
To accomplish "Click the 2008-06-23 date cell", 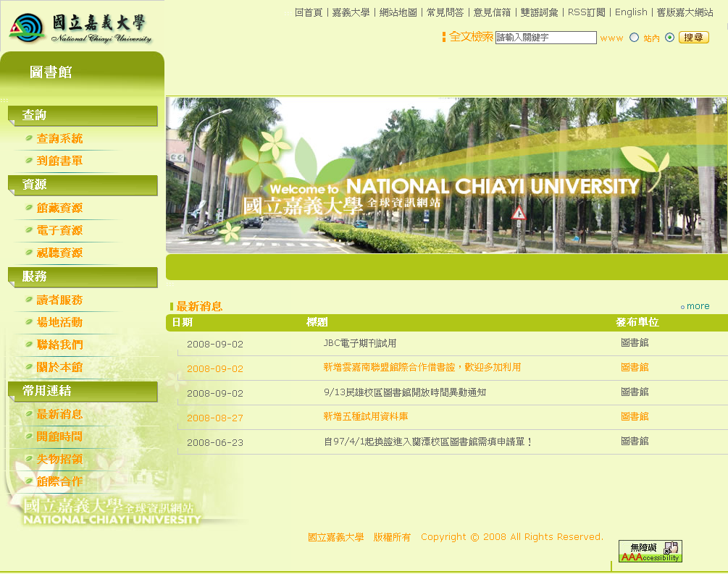I will (215, 443).
